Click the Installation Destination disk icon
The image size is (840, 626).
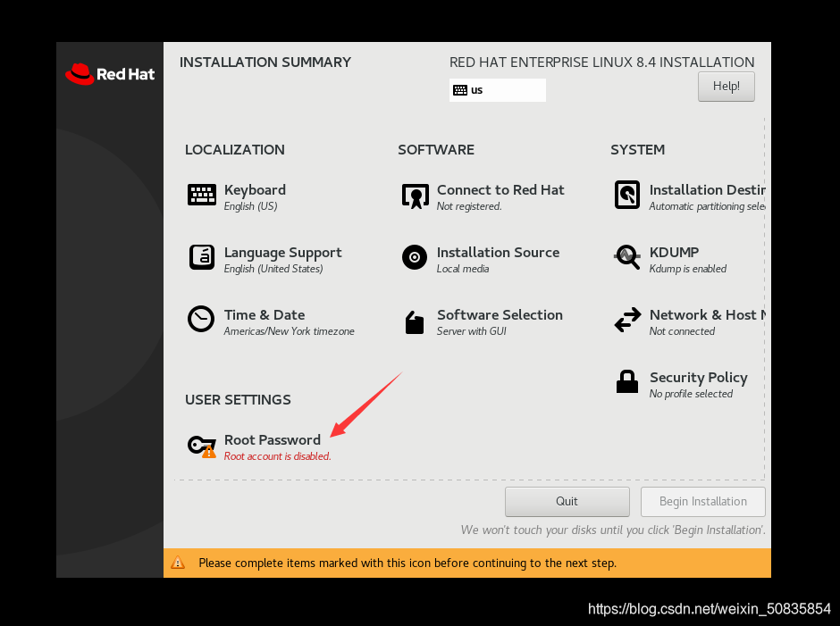pos(626,195)
